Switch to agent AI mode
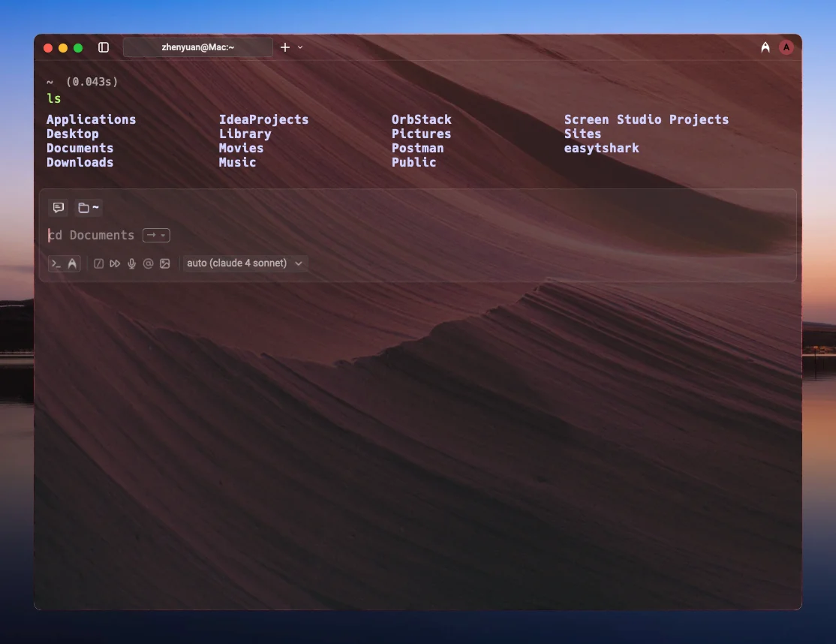 tap(72, 263)
